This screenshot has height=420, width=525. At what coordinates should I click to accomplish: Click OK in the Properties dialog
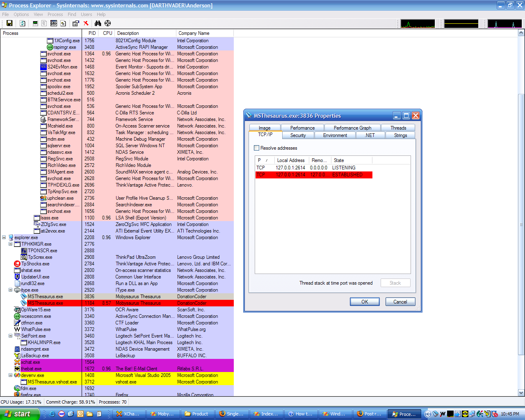point(364,302)
